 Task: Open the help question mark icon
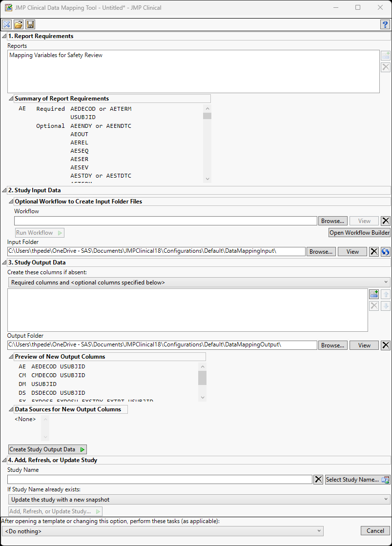point(385,24)
